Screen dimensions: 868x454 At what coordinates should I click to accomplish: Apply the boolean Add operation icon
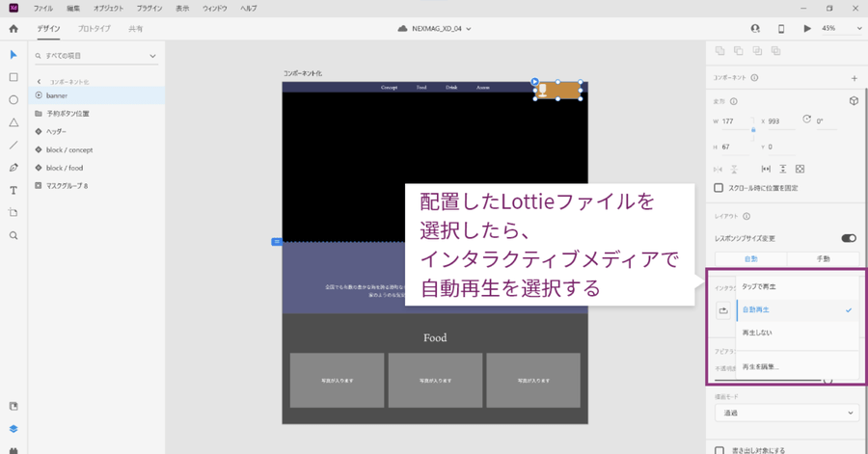pyautogui.click(x=720, y=51)
